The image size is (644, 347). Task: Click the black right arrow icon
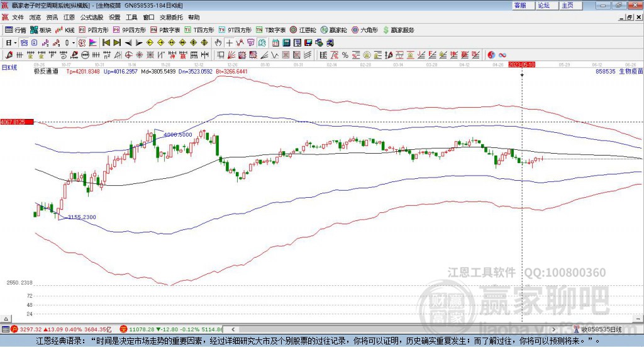point(139,43)
